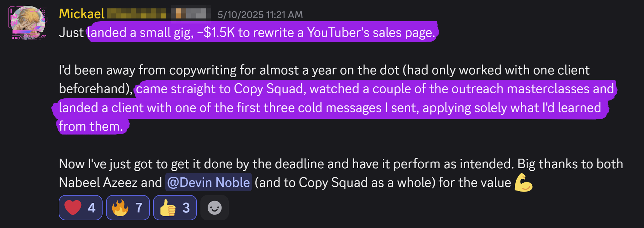
Task: Click the line starting 'I'd been away from copywriting'
Action: [324, 70]
